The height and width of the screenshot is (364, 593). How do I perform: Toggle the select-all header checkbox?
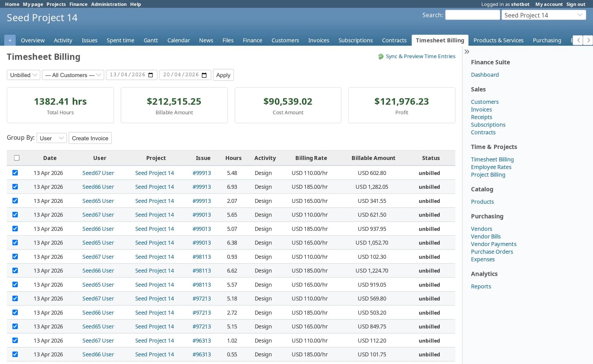tap(17, 158)
